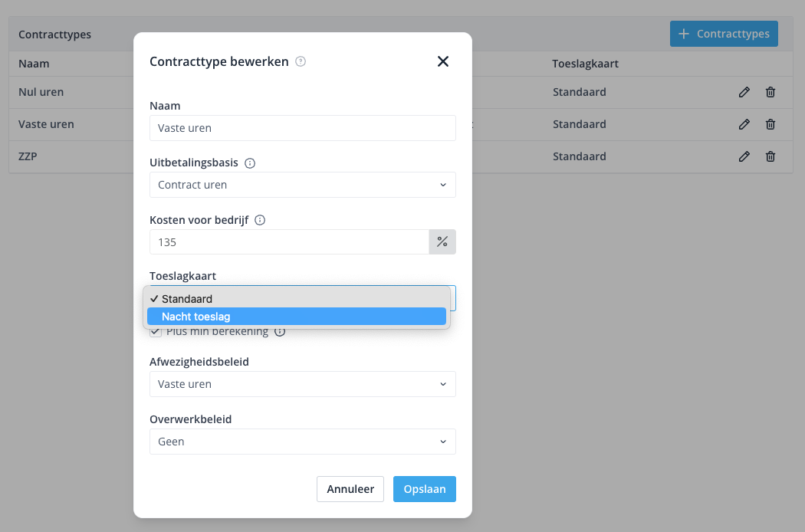Delete the Nul uren contract type
The width and height of the screenshot is (805, 532).
coord(770,92)
